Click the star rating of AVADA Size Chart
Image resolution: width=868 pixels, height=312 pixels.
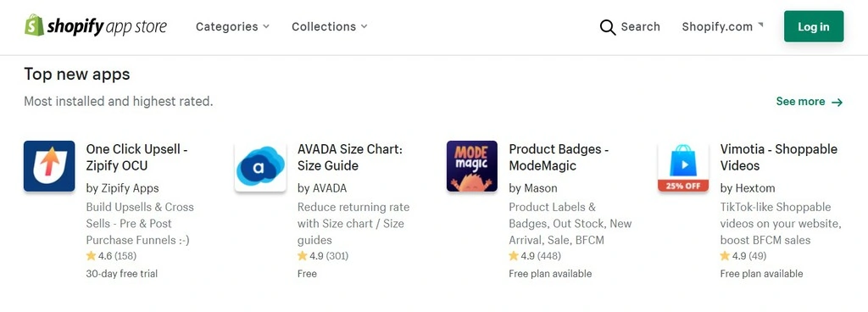[323, 255]
